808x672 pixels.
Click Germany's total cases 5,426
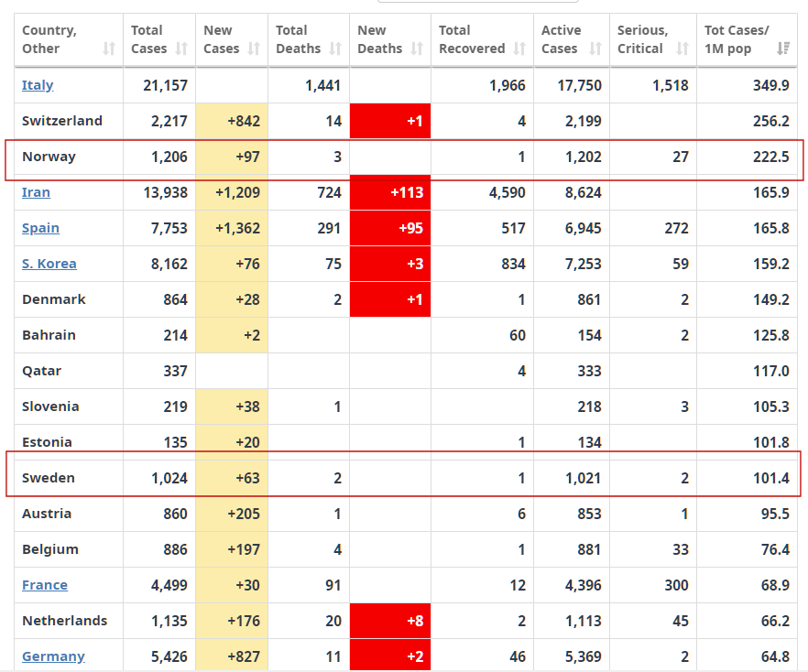pos(169,656)
